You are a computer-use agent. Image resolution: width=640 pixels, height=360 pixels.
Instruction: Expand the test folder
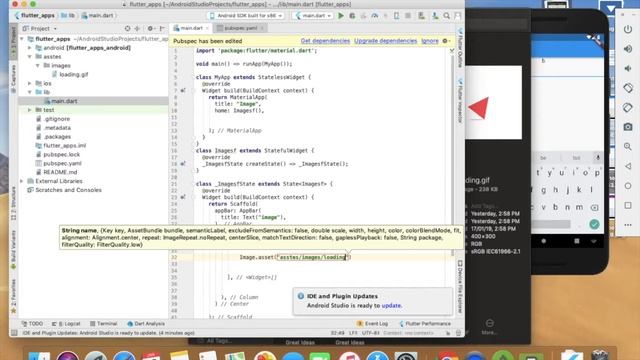29,110
